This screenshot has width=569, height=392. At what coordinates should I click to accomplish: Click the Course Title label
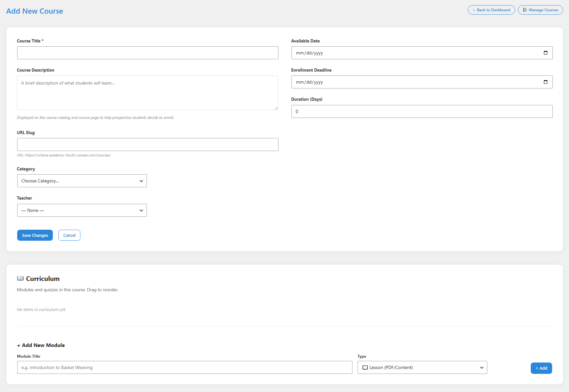pyautogui.click(x=30, y=41)
